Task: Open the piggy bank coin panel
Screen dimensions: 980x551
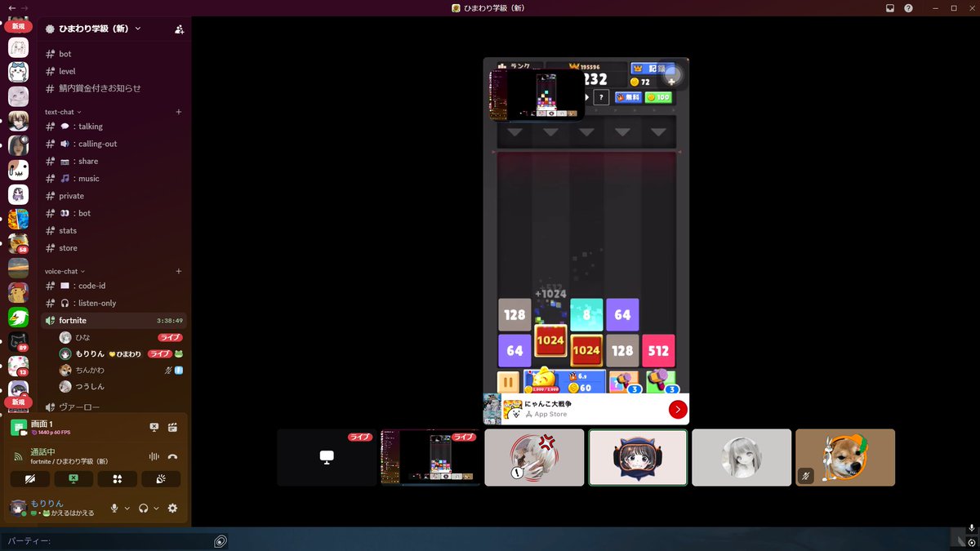Action: tap(564, 381)
